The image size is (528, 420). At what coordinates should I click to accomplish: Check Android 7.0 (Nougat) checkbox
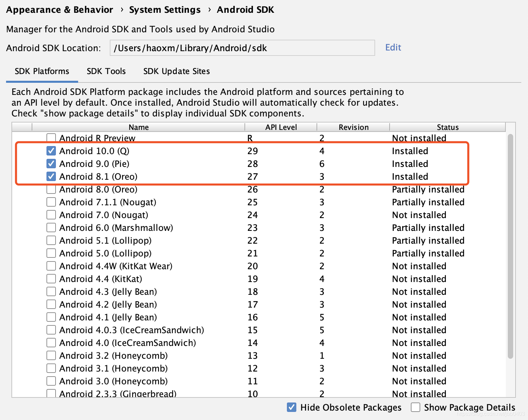tap(51, 215)
